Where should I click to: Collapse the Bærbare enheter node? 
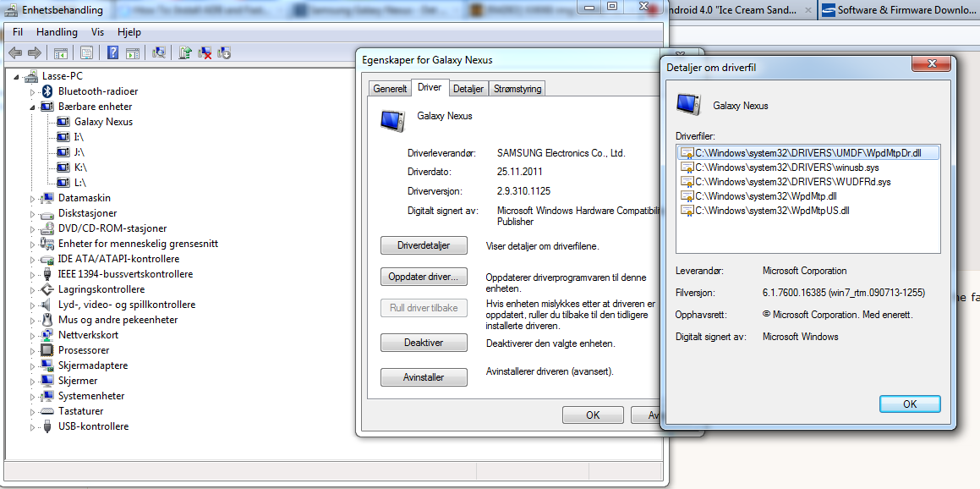[x=32, y=107]
